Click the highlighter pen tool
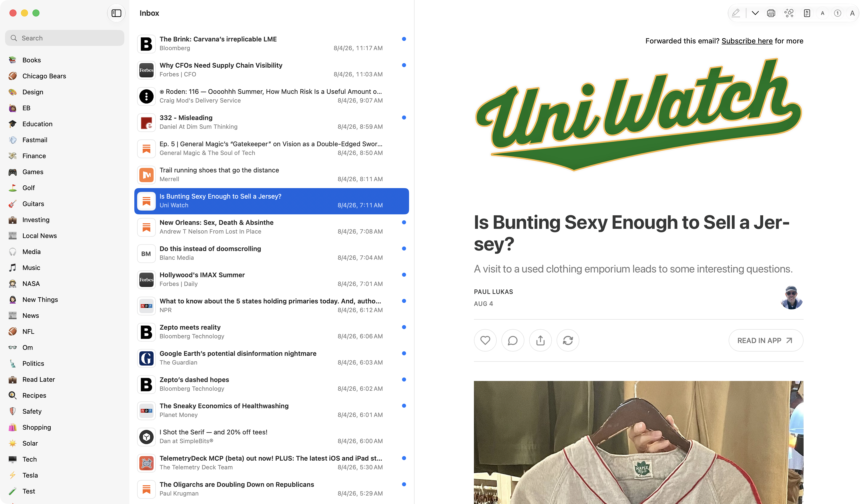This screenshot has height=504, width=863. click(x=736, y=13)
